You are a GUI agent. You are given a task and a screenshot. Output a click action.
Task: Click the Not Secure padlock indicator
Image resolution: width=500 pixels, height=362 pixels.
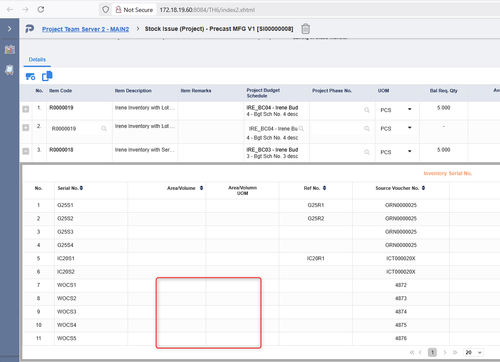click(134, 10)
